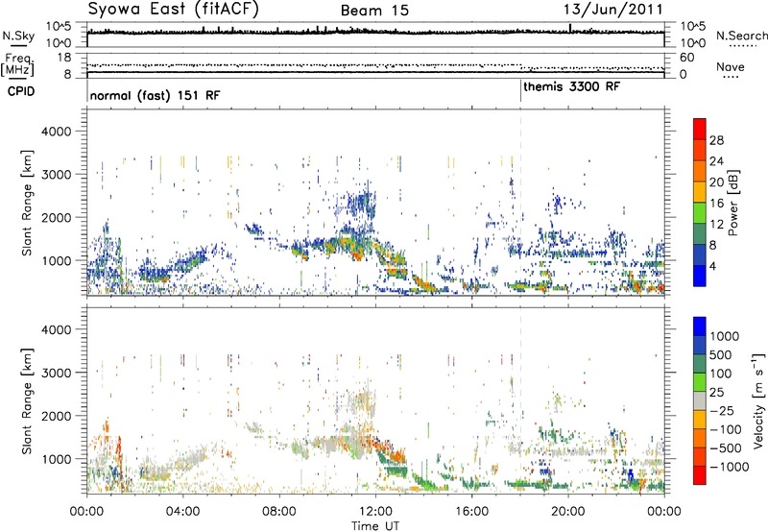The width and height of the screenshot is (768, 532).
Task: Click the "N.Sky" legend label
Action: pyautogui.click(x=18, y=36)
